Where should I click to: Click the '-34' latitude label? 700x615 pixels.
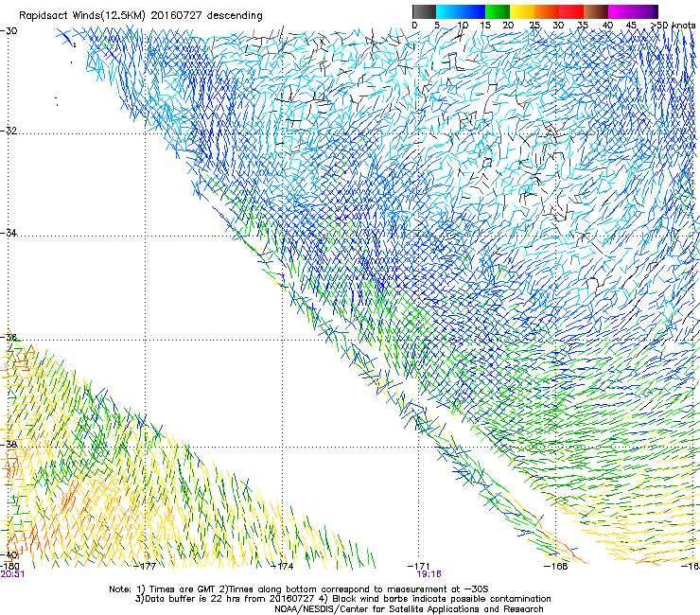pyautogui.click(x=9, y=233)
